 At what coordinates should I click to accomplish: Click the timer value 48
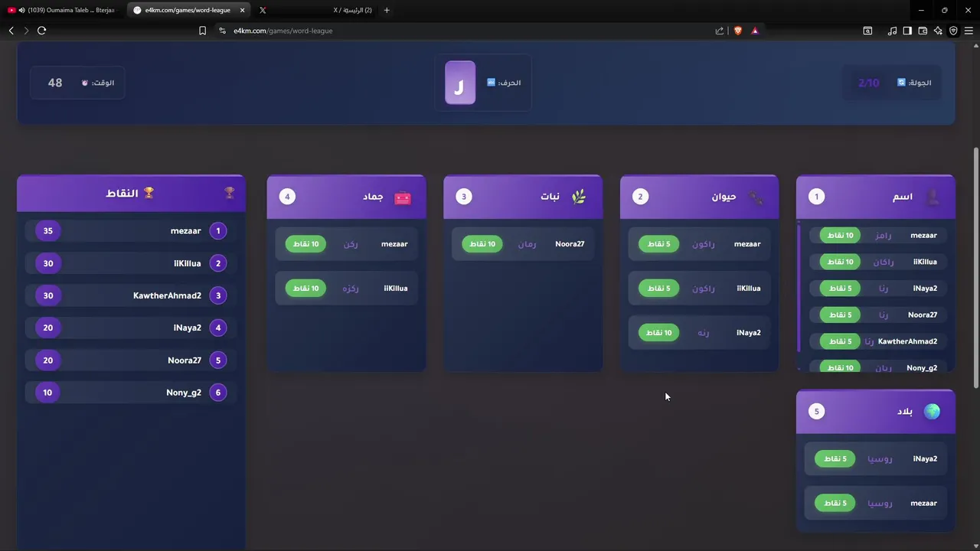[55, 83]
